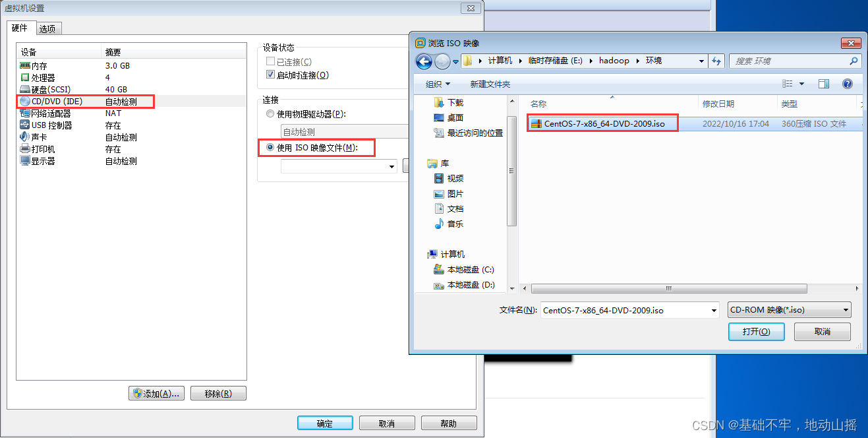This screenshot has width=868, height=438.
Task: Click the back arrow in browse dialog
Action: 424,61
